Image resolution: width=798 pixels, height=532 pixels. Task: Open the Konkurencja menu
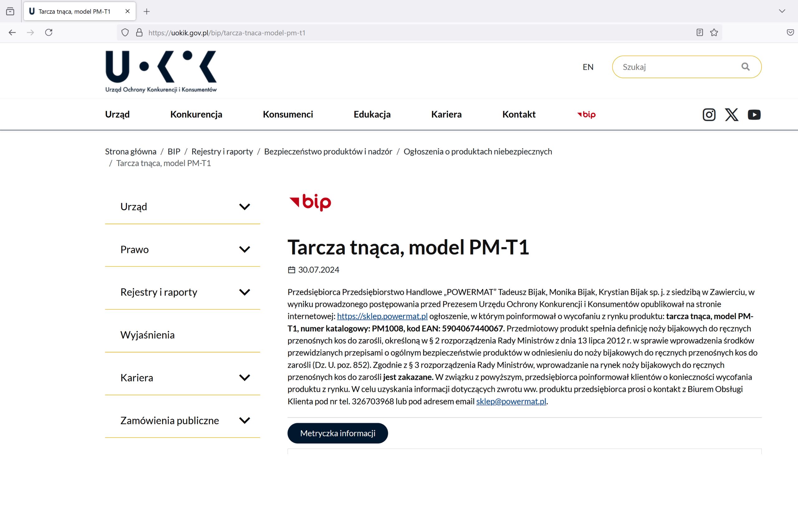(196, 114)
